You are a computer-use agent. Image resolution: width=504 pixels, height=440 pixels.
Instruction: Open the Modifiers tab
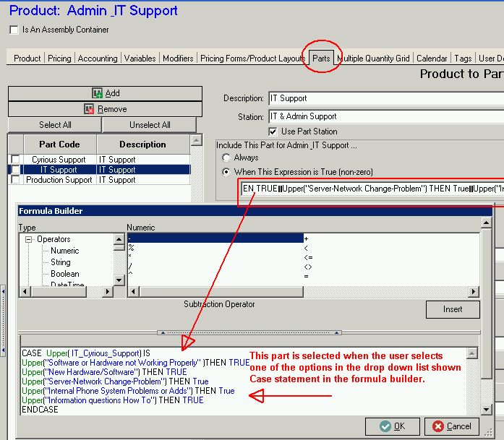[x=178, y=59]
